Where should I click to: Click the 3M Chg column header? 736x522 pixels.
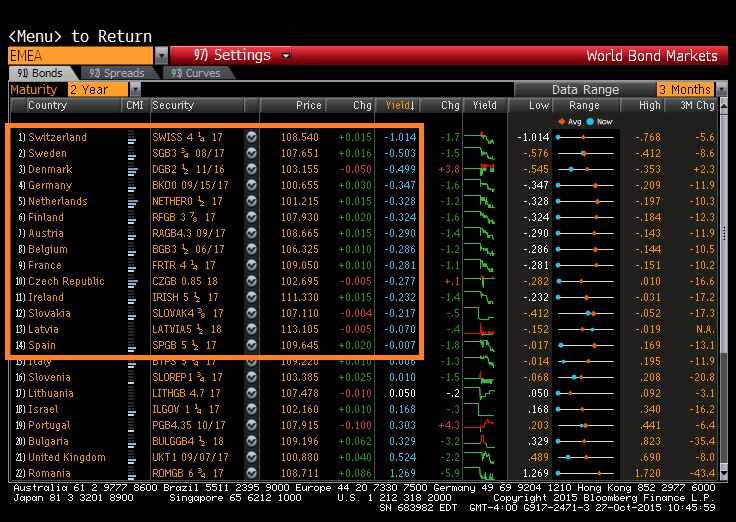coord(698,105)
